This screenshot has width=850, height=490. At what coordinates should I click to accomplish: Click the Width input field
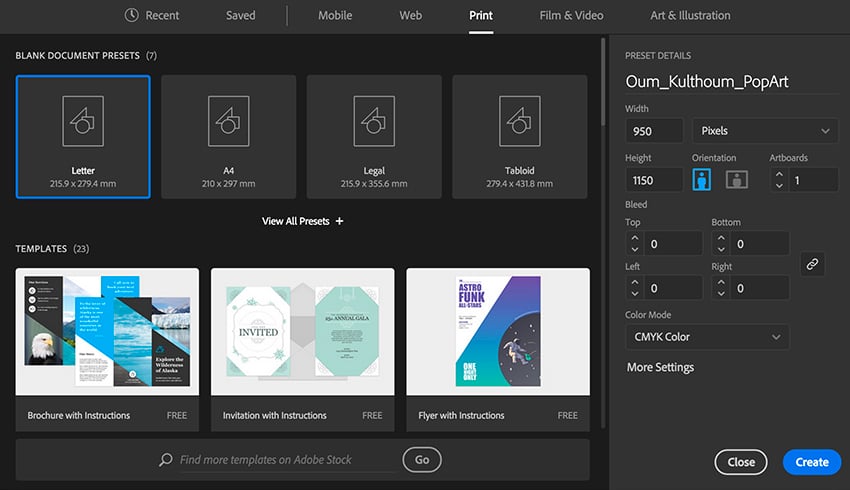tap(654, 131)
